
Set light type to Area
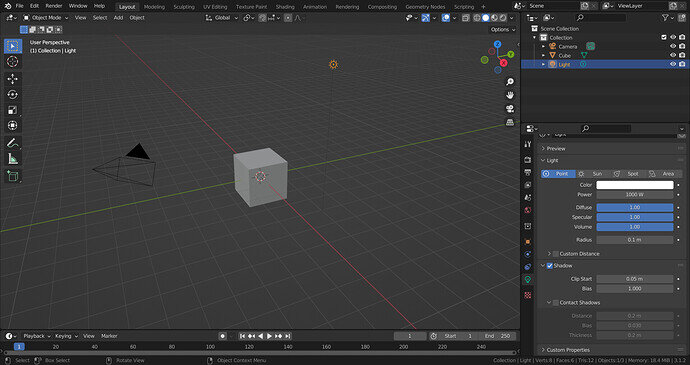664,174
